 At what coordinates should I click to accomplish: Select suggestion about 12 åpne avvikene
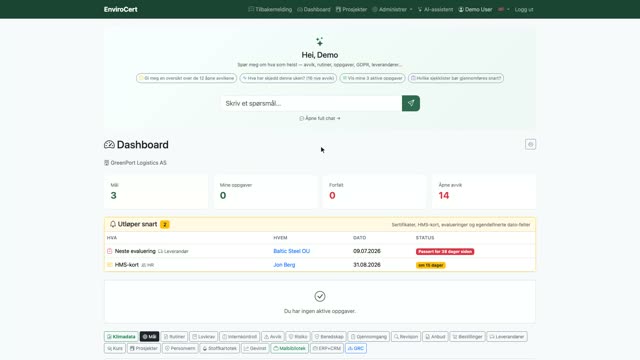[187, 78]
